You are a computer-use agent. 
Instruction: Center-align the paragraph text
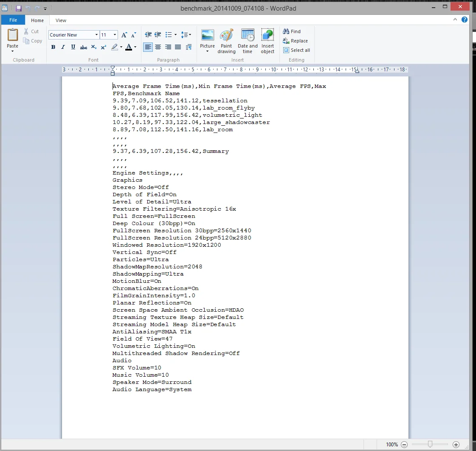(158, 47)
